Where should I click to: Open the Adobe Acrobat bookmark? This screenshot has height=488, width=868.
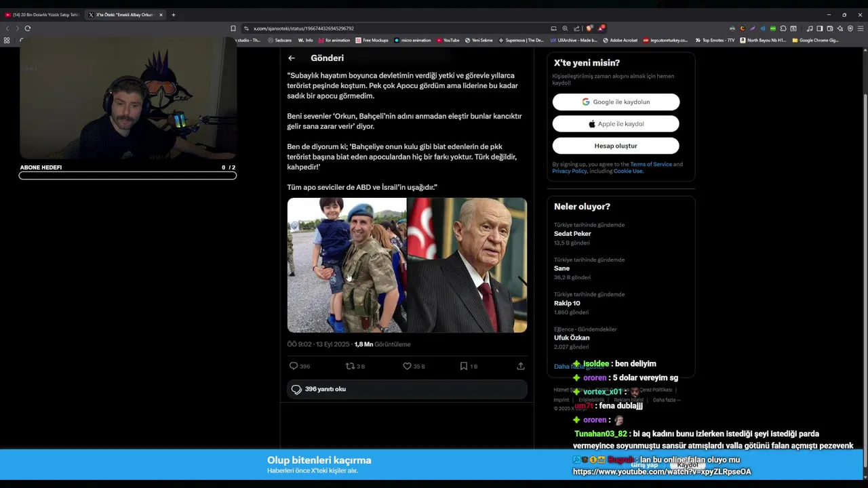(x=620, y=40)
